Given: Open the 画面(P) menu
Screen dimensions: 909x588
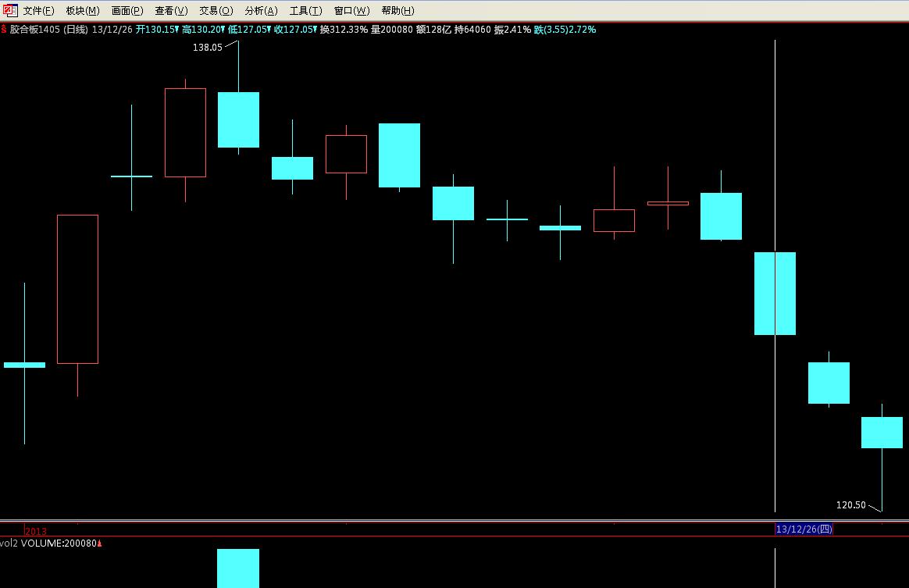Looking at the screenshot, I should point(127,11).
